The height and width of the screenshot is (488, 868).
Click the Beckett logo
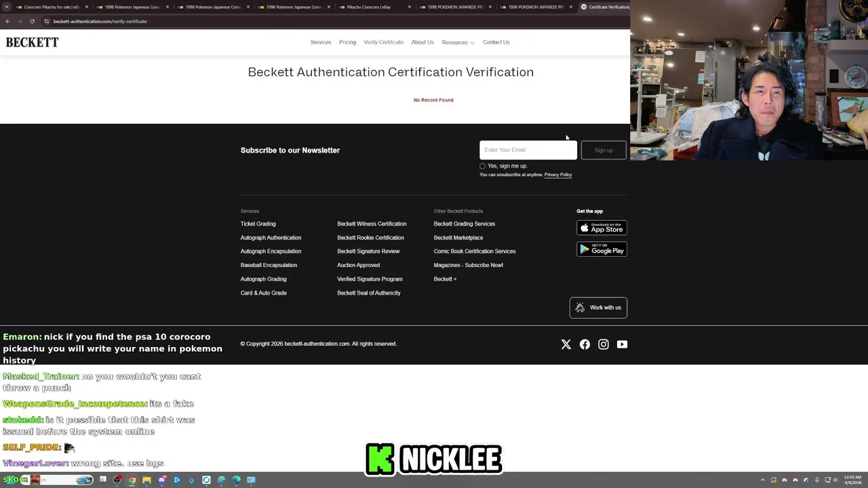click(32, 42)
